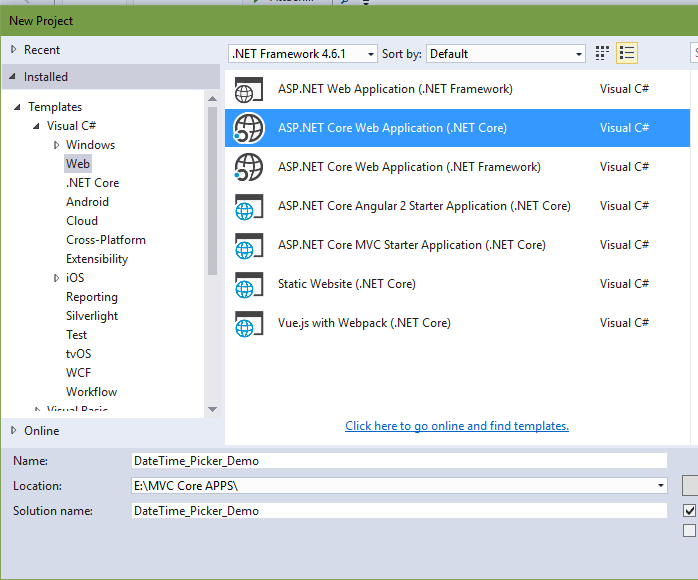Viewport: 698px width, 580px height.
Task: Expand the Windows tree node arrow
Action: coord(56,145)
